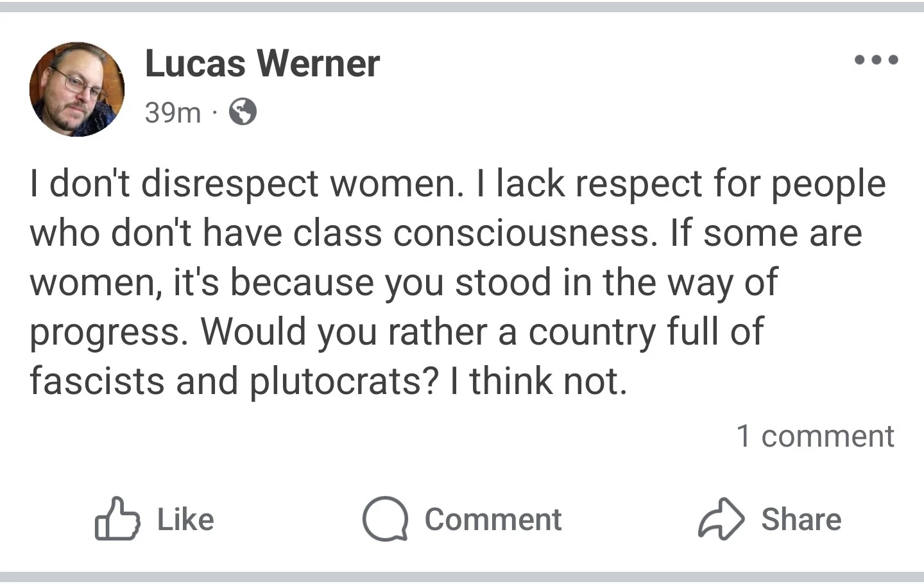Click the 39m post timestamp

173,113
